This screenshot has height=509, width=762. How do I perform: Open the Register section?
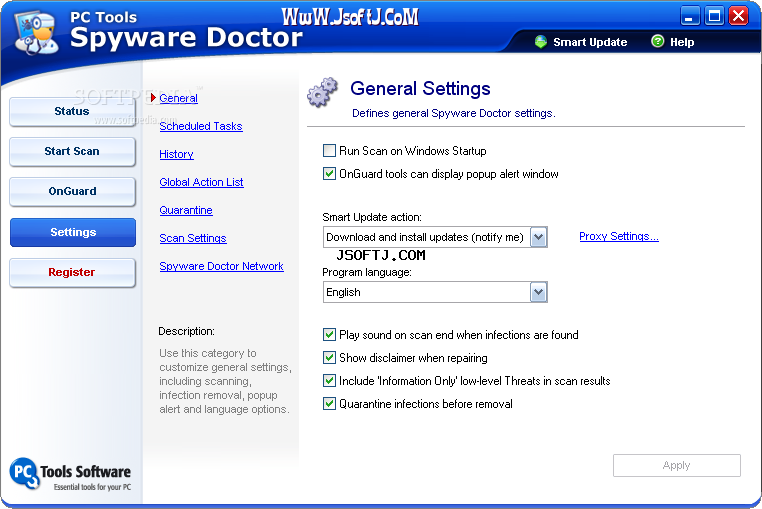point(72,272)
